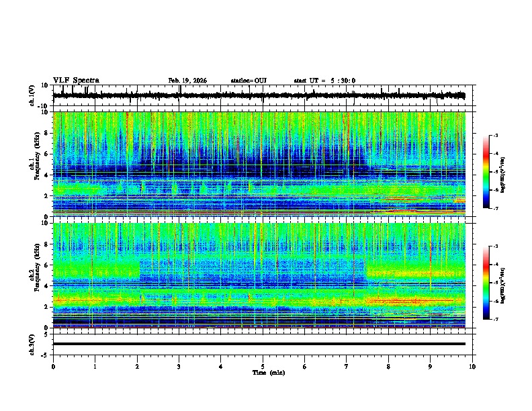Click the "-5" tick on ch.3(V) axis
532x411 pixels.
(45, 355)
